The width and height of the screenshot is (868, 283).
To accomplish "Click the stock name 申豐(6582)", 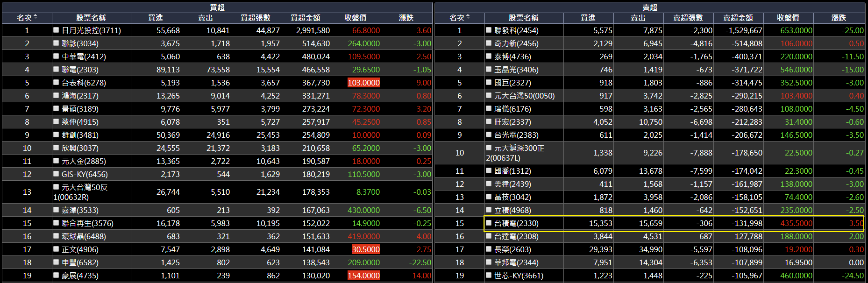I will click(x=80, y=262).
